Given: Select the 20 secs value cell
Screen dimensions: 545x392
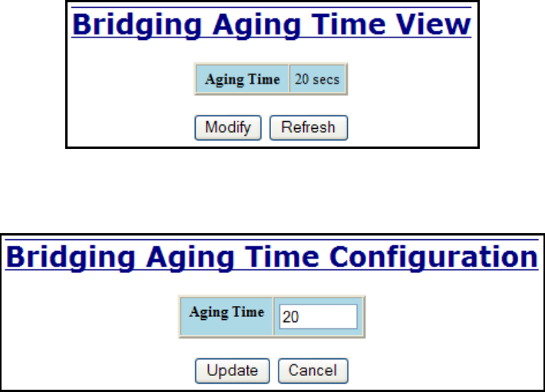Looking at the screenshot, I should pyautogui.click(x=317, y=80).
